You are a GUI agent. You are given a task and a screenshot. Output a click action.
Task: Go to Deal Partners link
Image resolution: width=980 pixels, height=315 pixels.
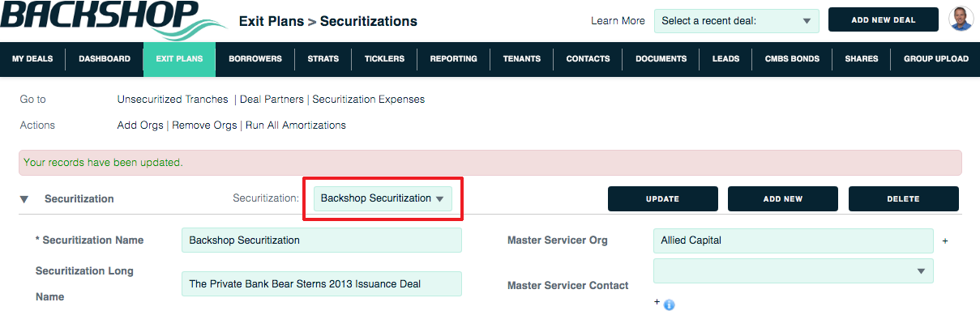[272, 100]
